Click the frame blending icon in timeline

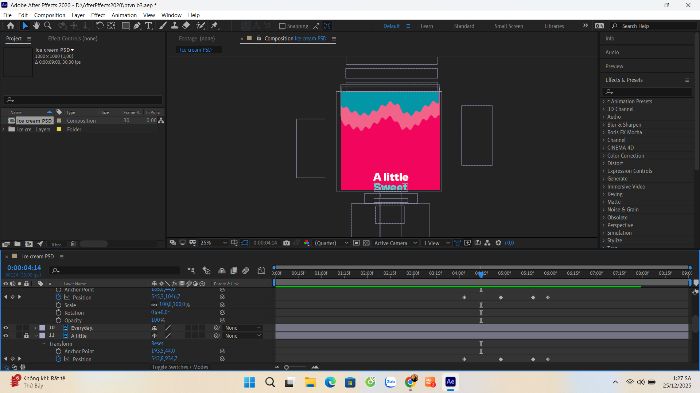pos(233,270)
